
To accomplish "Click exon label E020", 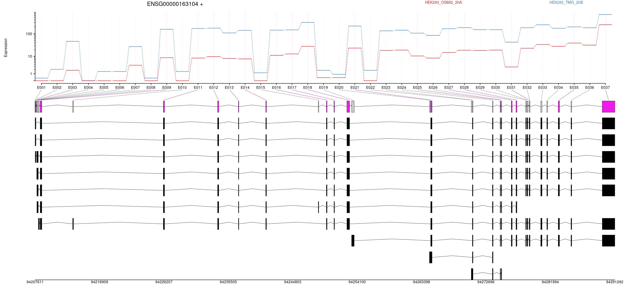I will (x=339, y=87).
